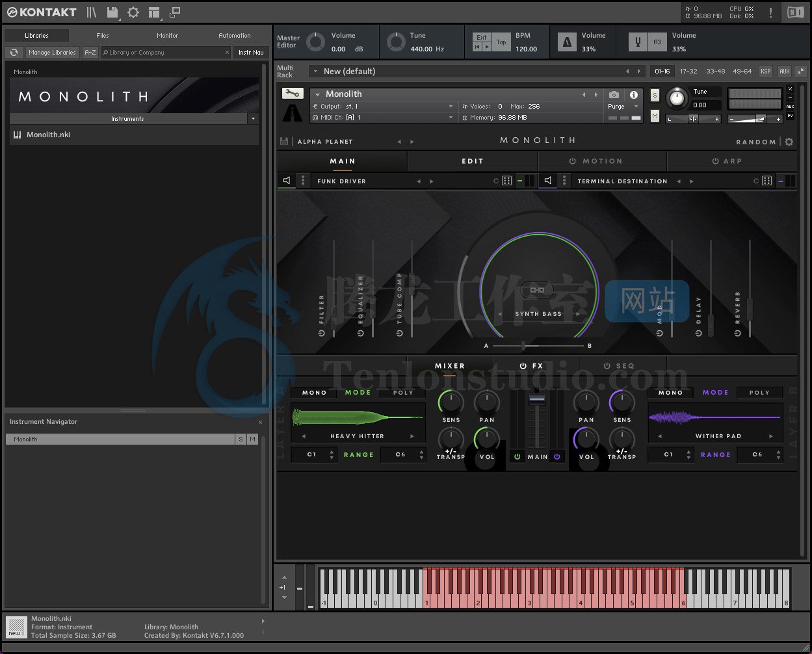The image size is (812, 654).
Task: Click the Terminal Destination speaker icon
Action: click(x=548, y=181)
